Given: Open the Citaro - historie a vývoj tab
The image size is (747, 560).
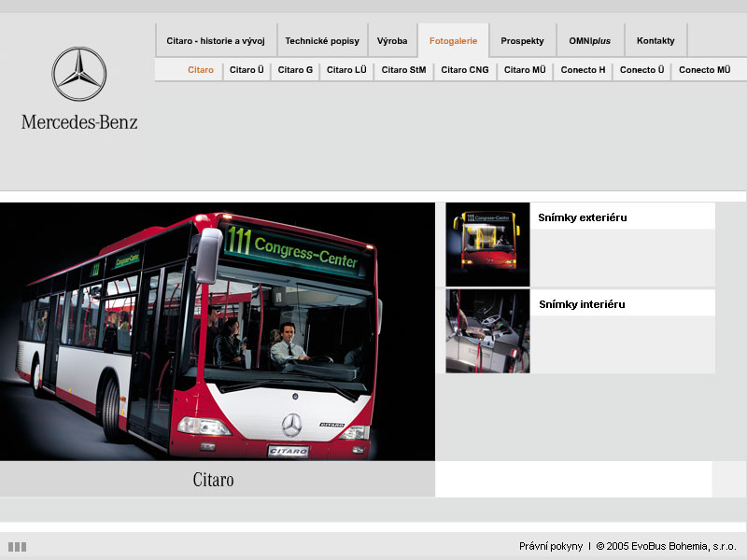Looking at the screenshot, I should pos(216,41).
